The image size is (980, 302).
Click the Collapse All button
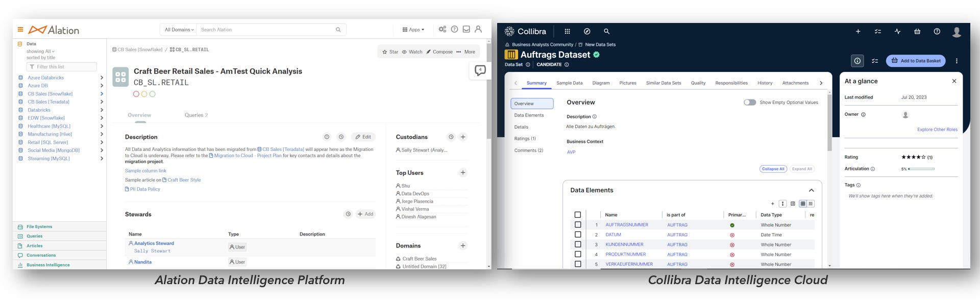pyautogui.click(x=773, y=169)
